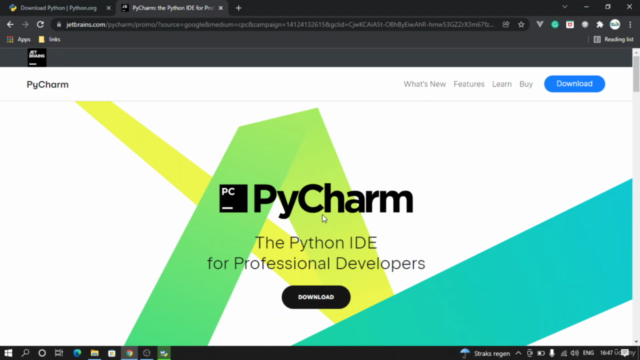Open the tab search dropdown chevron
This screenshot has width=640, height=360.
pos(564,7)
